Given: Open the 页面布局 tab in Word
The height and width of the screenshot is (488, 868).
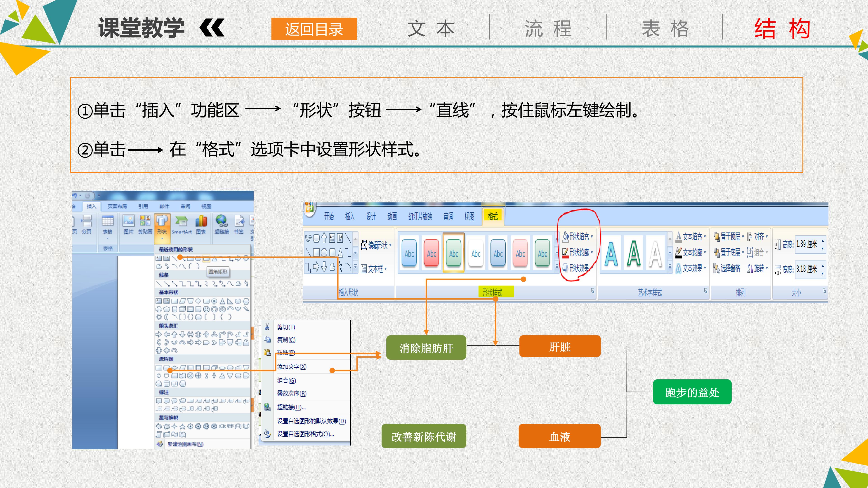Looking at the screenshot, I should coord(117,206).
